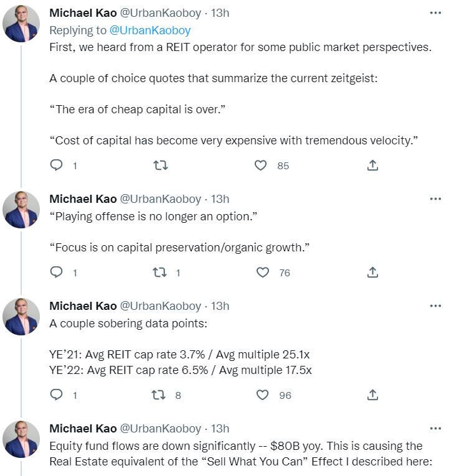Share the 'capital preservation' tweet
Viewport: 454px width, 476px height.
372,273
